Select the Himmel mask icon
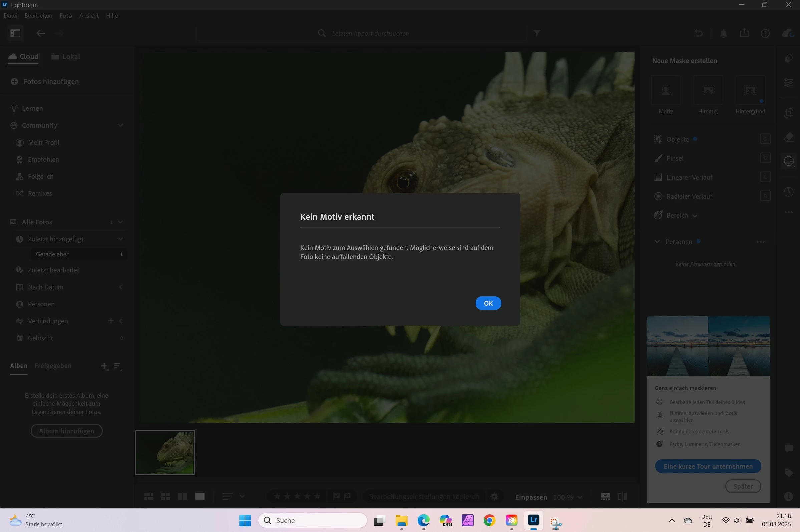This screenshot has width=800, height=532. pyautogui.click(x=708, y=90)
